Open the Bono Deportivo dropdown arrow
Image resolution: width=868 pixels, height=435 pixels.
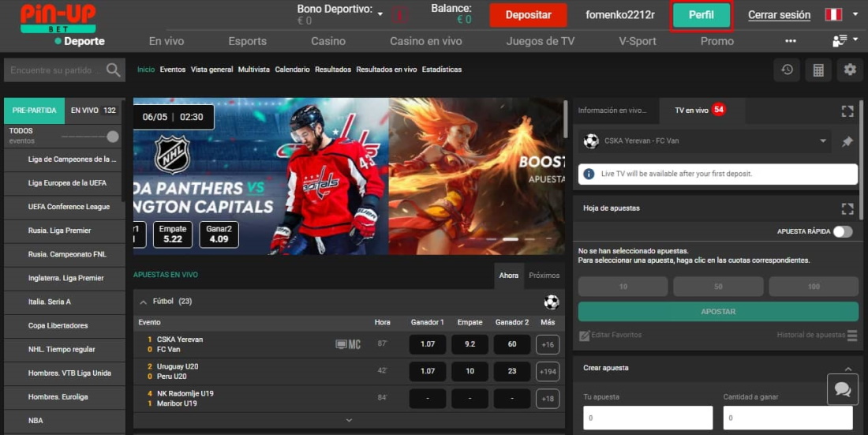pyautogui.click(x=380, y=14)
